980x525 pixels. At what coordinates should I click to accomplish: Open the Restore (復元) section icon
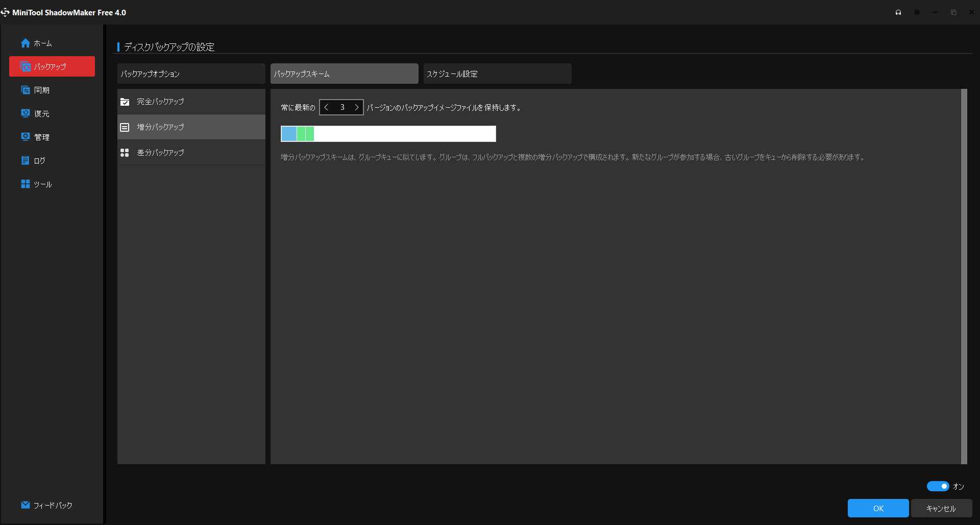tap(26, 113)
